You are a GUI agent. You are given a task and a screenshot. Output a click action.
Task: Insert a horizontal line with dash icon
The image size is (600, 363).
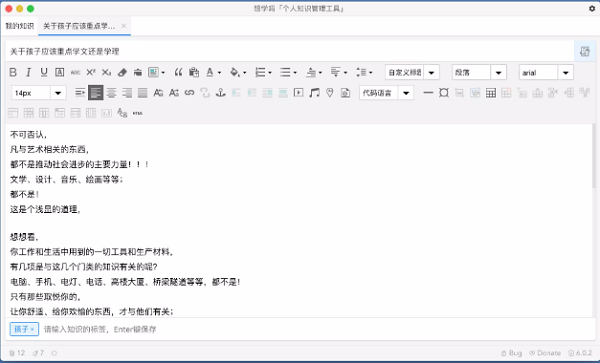[428, 93]
